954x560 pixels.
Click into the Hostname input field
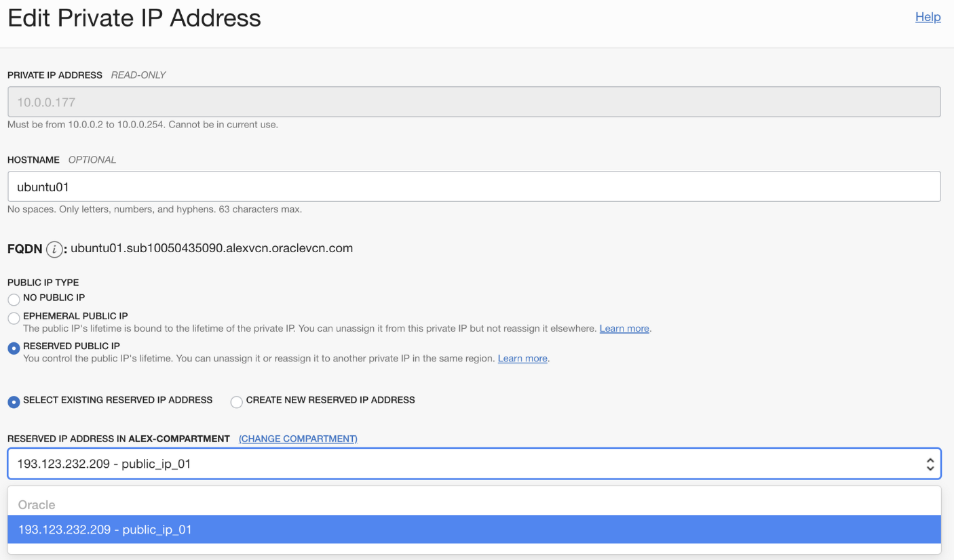pyautogui.click(x=474, y=186)
